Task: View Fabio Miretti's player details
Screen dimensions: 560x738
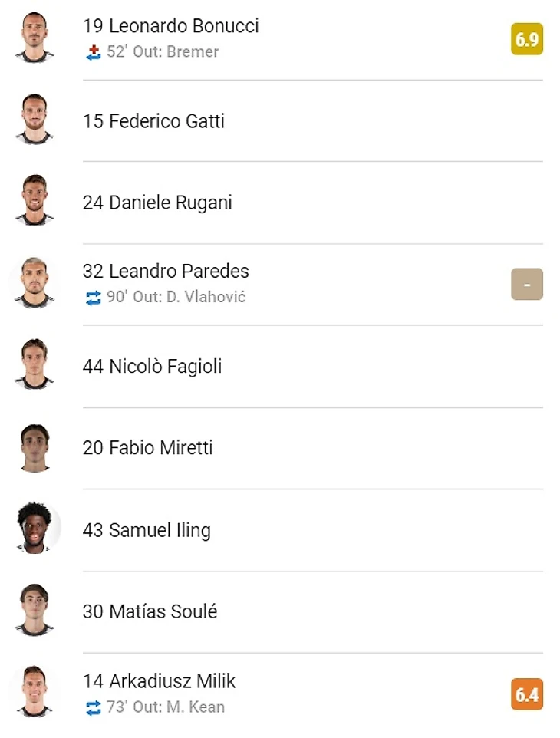Action: point(148,448)
